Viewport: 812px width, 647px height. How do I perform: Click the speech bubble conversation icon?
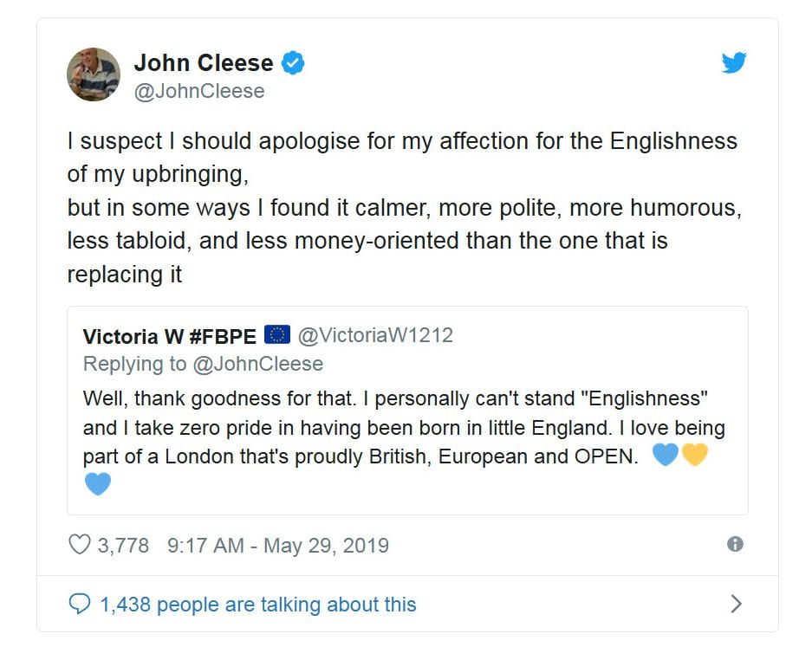[x=79, y=604]
